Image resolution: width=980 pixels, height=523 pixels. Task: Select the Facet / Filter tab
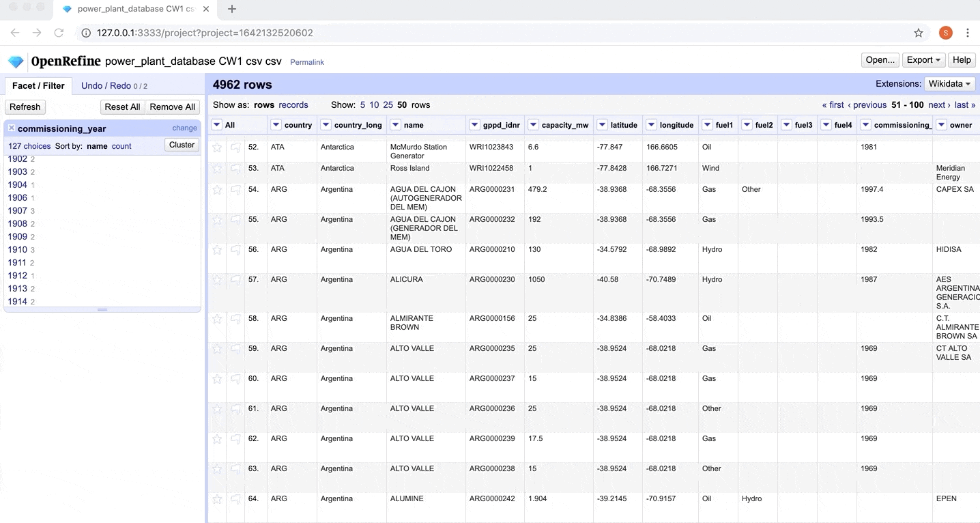tap(38, 85)
